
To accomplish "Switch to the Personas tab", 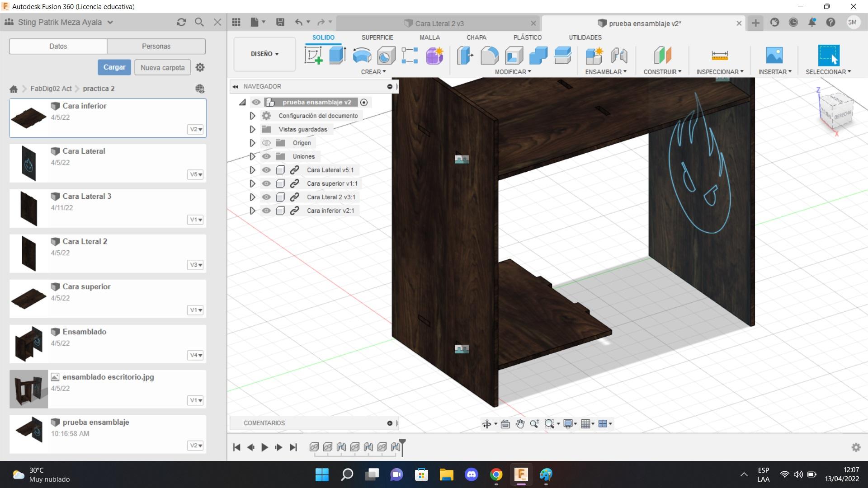I will [x=156, y=46].
